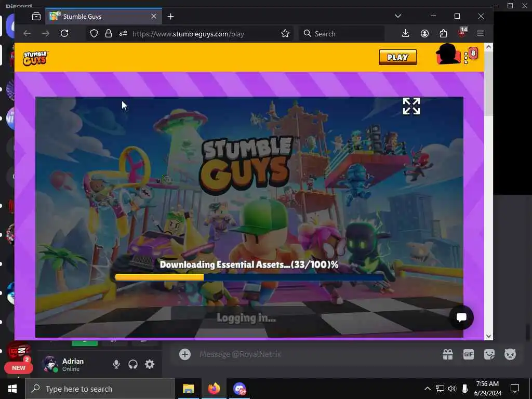Screen dimensions: 532x399
Task: Click the Stumble Guys logo in header
Action: click(x=35, y=58)
